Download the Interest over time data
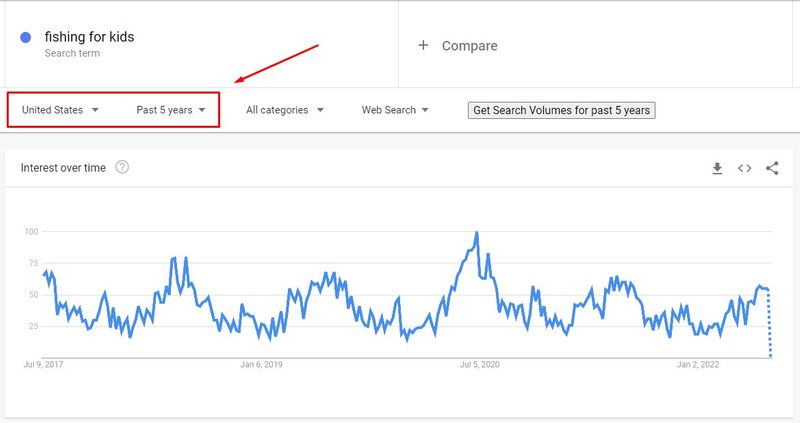The height and width of the screenshot is (423, 800). point(717,168)
